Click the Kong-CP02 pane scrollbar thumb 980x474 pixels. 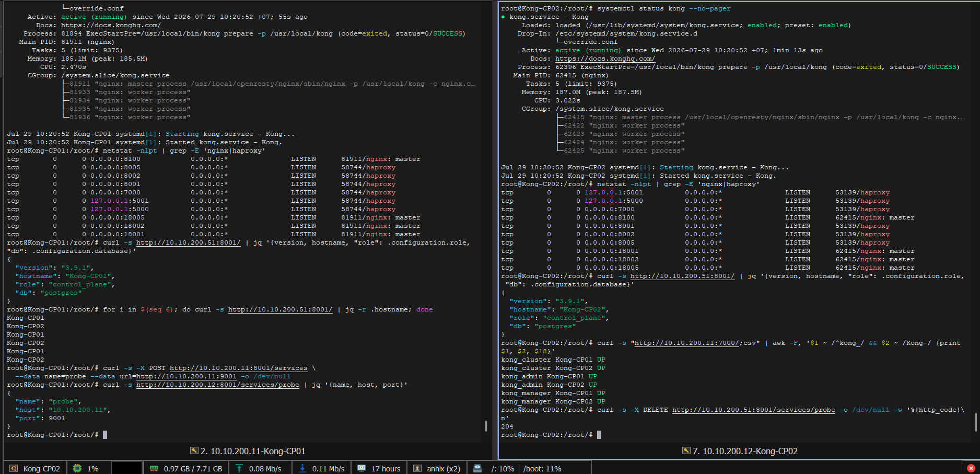coord(976,422)
